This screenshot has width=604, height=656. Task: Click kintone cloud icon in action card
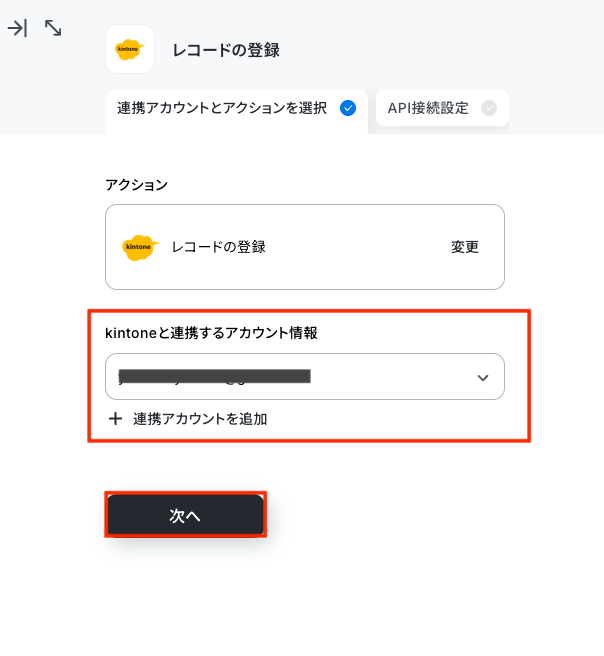pos(140,247)
